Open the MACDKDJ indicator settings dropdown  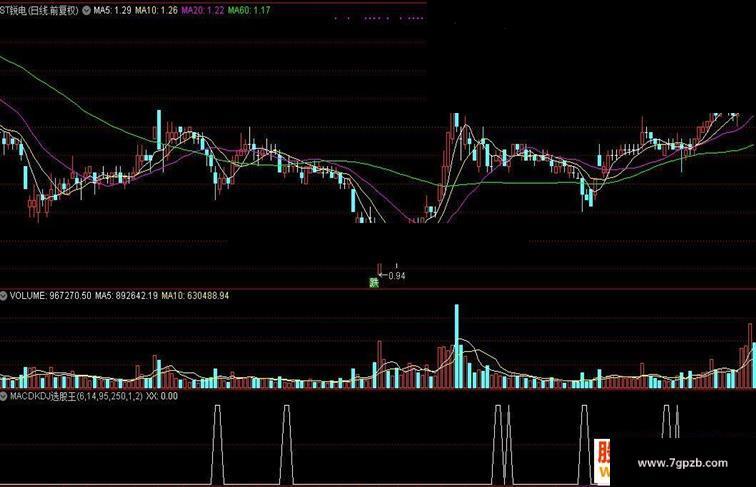tap(4, 396)
